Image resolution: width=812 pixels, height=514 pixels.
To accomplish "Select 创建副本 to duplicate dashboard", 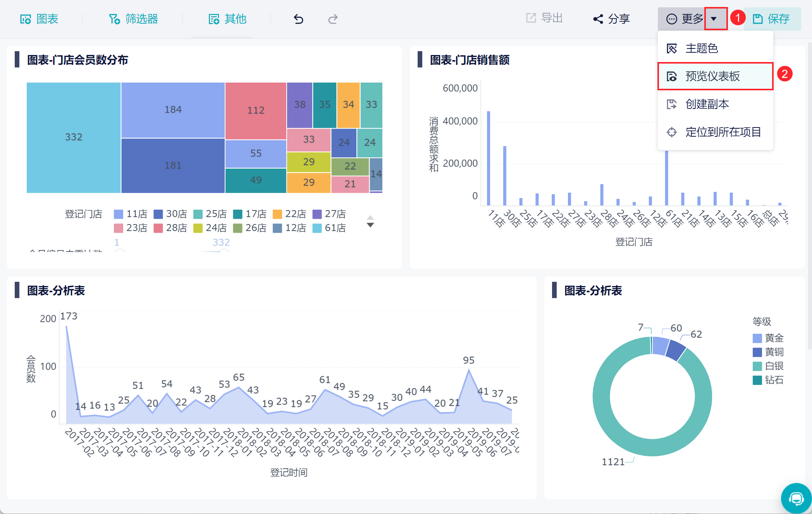I will pos(715,104).
